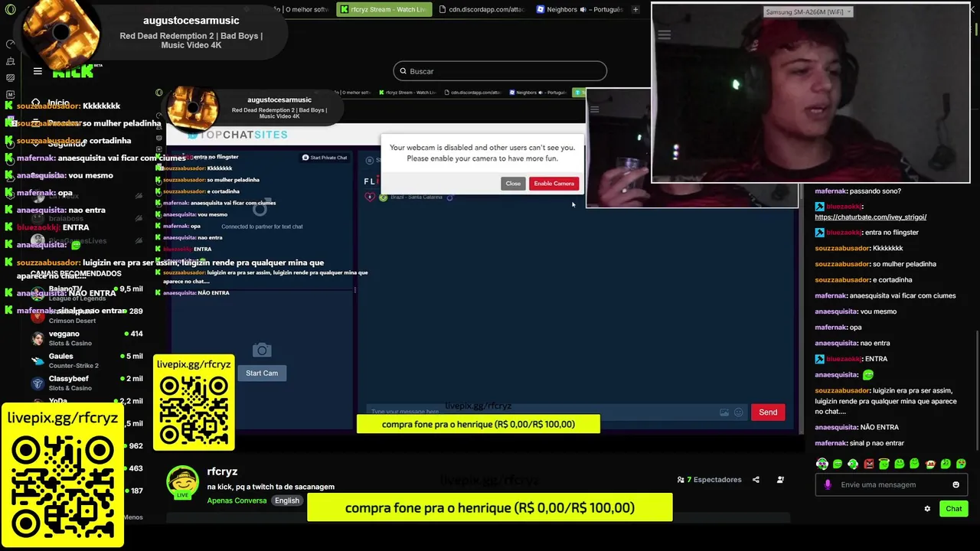Click the English language tag

287,500
